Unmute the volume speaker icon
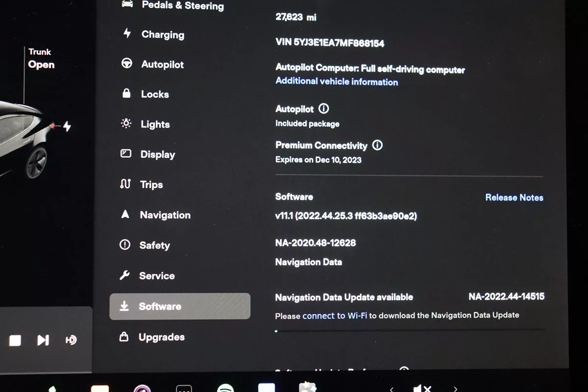 point(422,389)
